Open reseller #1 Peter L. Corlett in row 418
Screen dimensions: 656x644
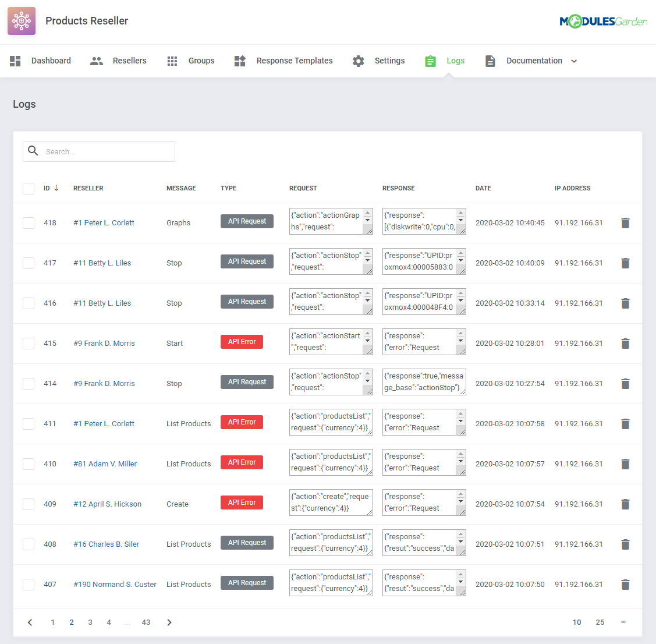[104, 223]
